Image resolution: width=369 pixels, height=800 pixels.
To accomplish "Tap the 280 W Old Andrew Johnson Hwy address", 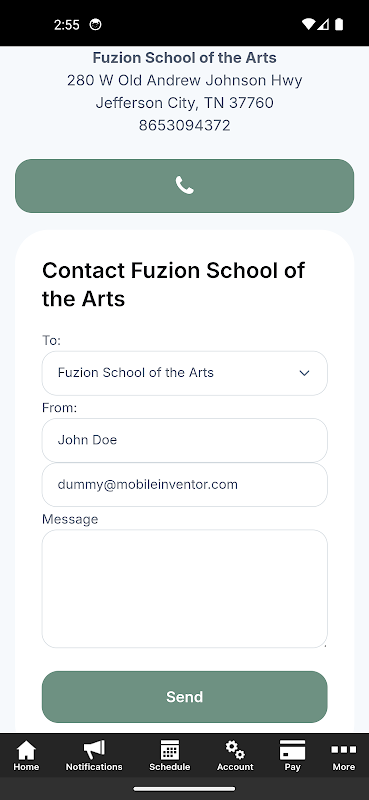I will pyautogui.click(x=184, y=81).
